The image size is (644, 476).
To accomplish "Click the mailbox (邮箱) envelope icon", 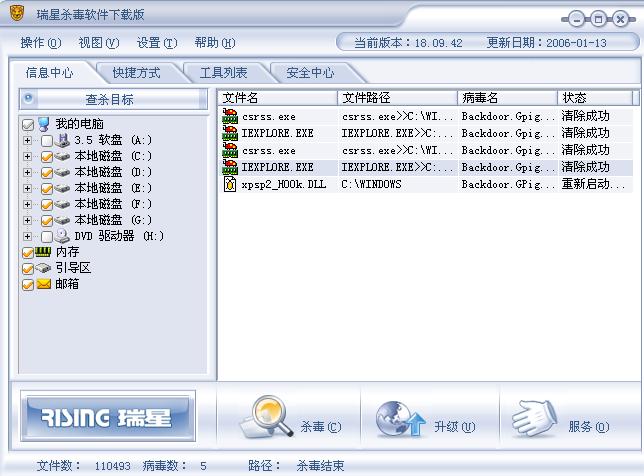I will [x=44, y=284].
